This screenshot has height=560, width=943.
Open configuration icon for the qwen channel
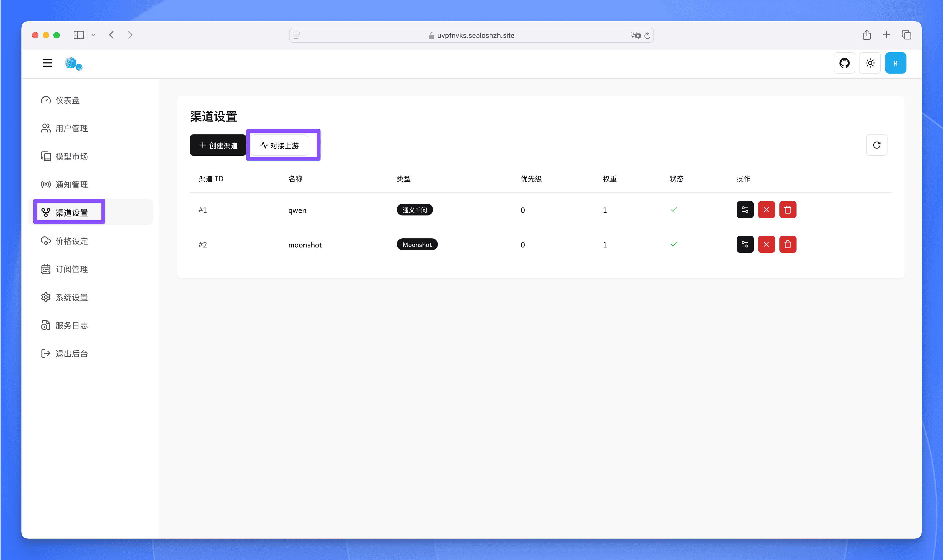744,209
